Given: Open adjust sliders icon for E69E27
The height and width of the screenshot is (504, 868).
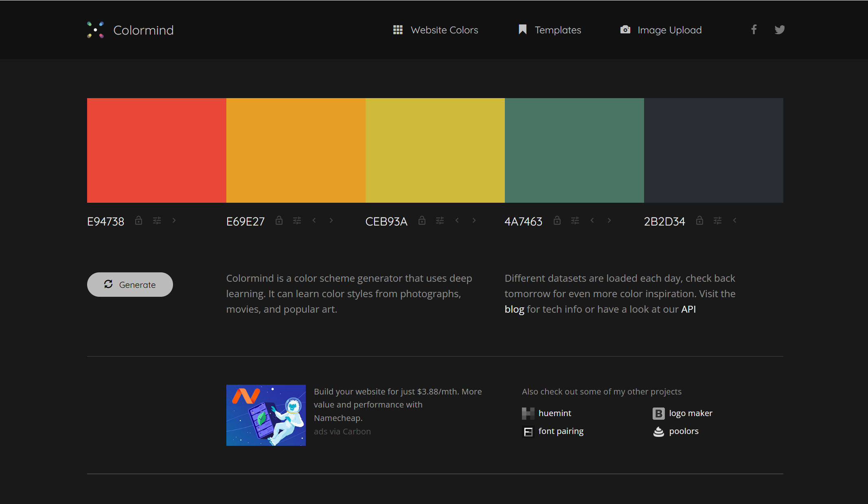Looking at the screenshot, I should pos(297,221).
